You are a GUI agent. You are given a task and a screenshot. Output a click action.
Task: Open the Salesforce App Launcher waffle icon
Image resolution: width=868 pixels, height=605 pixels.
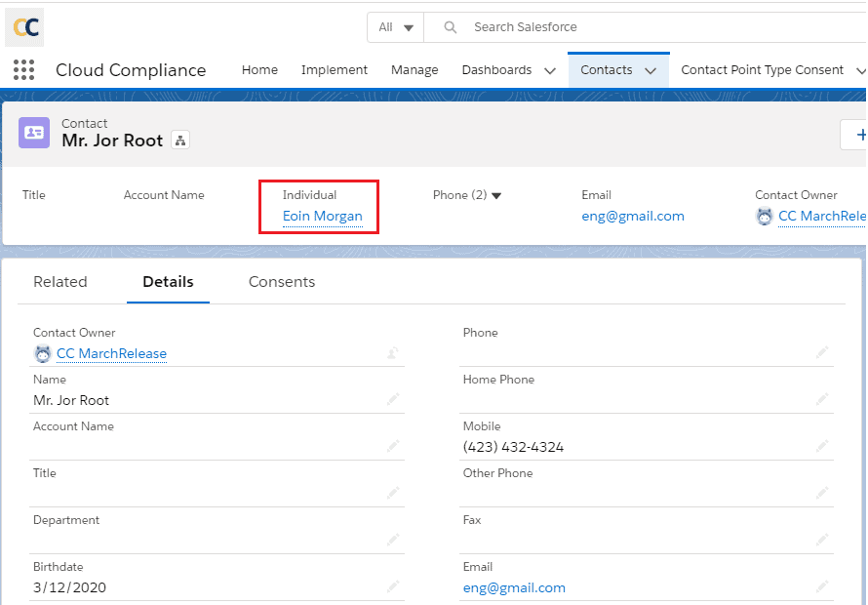click(x=23, y=69)
